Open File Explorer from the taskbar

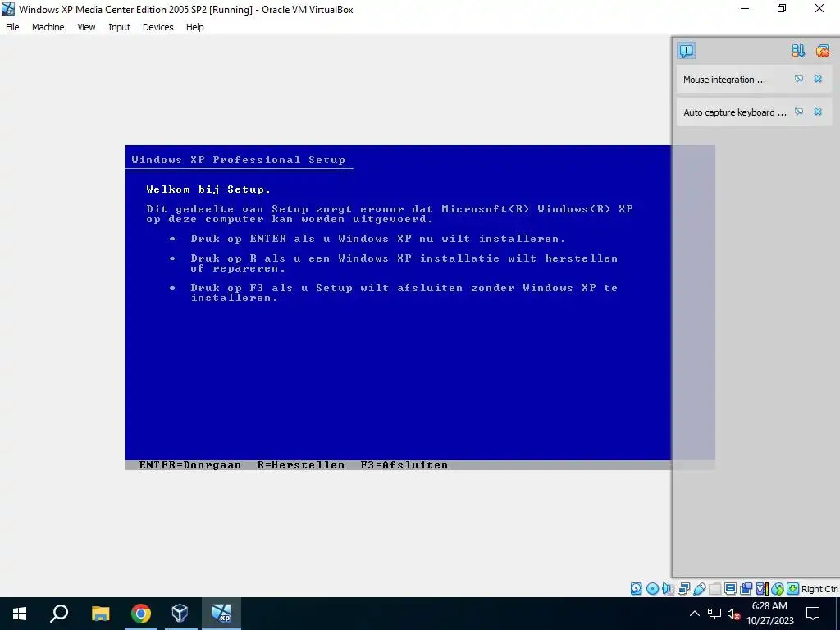pyautogui.click(x=100, y=614)
